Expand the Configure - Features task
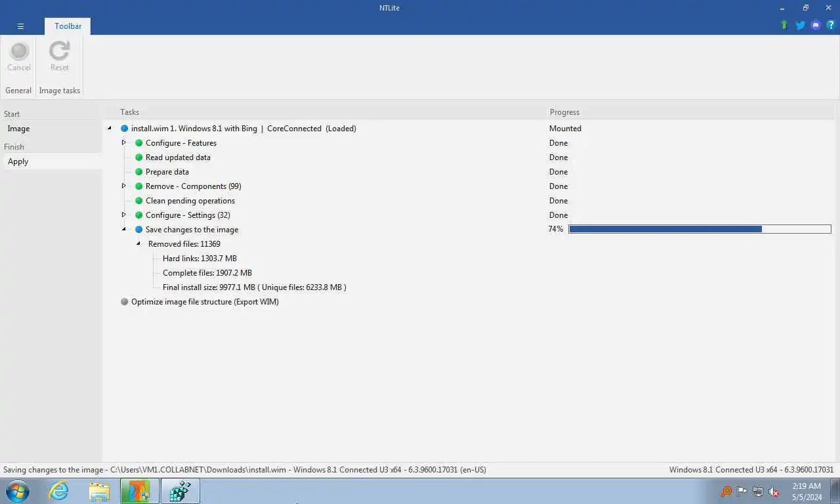 tap(124, 142)
